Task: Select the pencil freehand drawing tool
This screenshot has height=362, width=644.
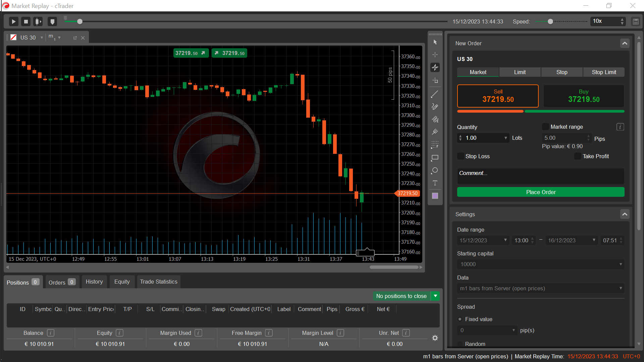Action: [x=435, y=107]
